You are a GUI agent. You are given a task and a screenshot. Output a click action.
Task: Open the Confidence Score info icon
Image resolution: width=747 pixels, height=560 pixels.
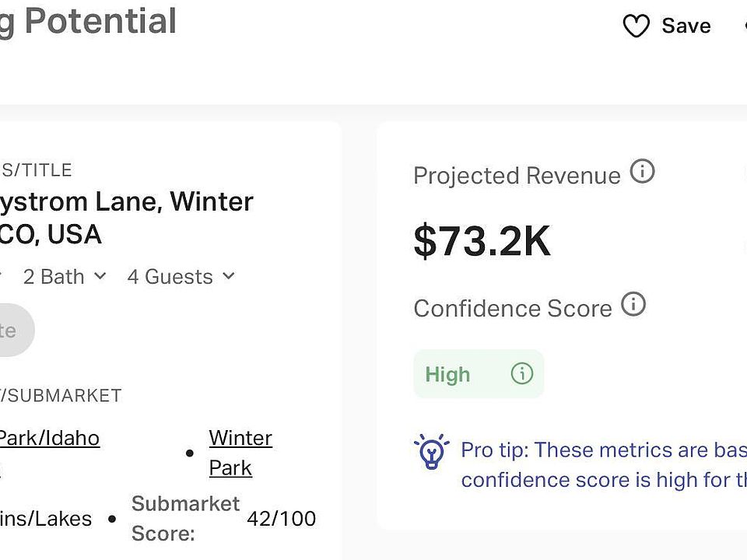(633, 304)
